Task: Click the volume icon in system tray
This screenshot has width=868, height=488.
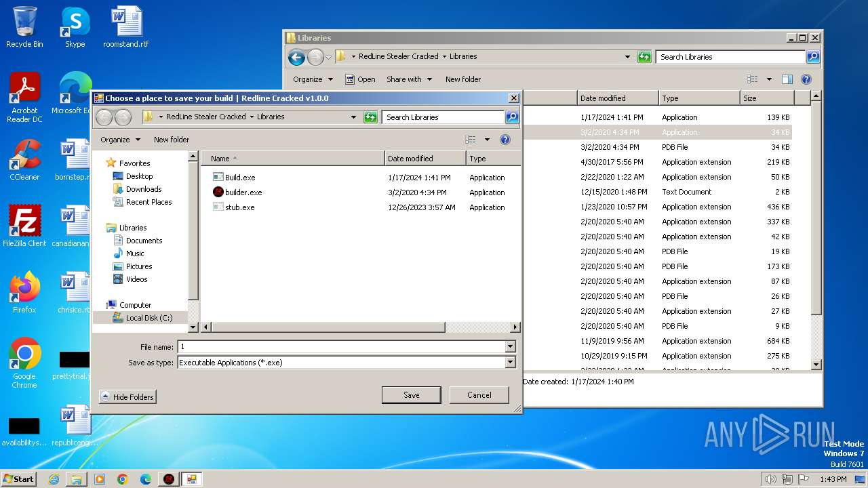Action: tap(771, 479)
